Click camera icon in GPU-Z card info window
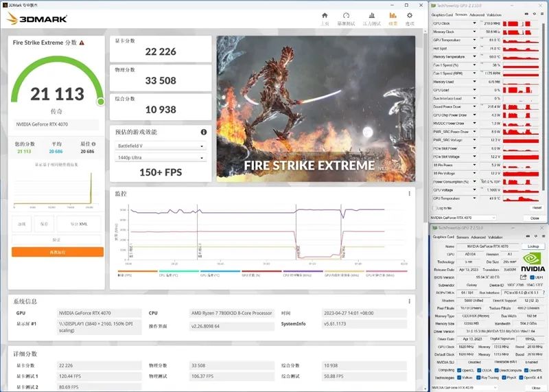The width and height of the screenshot is (549, 392). click(528, 236)
